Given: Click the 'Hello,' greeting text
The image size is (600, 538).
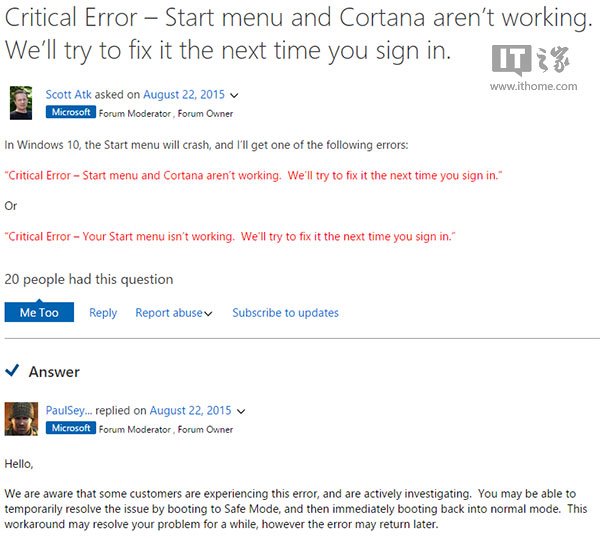Looking at the screenshot, I should (19, 464).
